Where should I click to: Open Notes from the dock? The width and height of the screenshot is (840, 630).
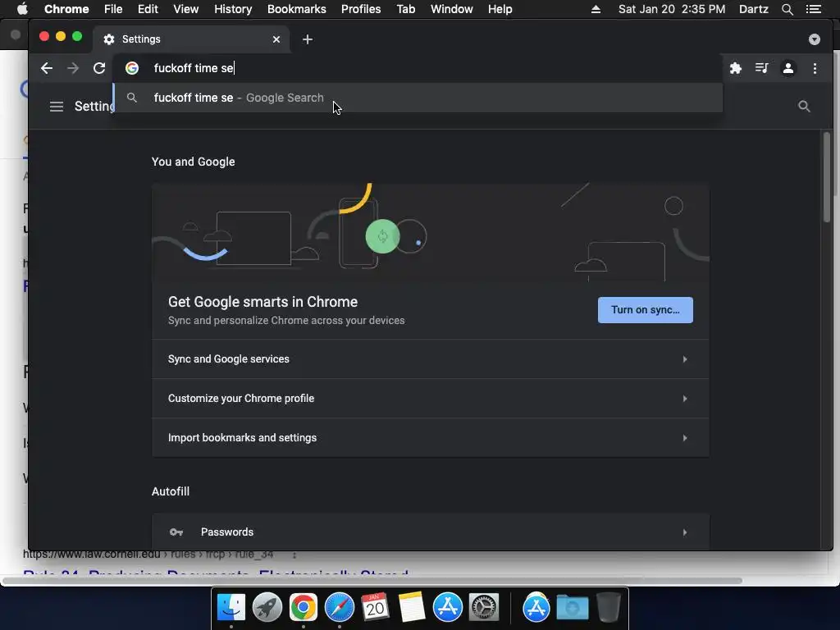412,608
